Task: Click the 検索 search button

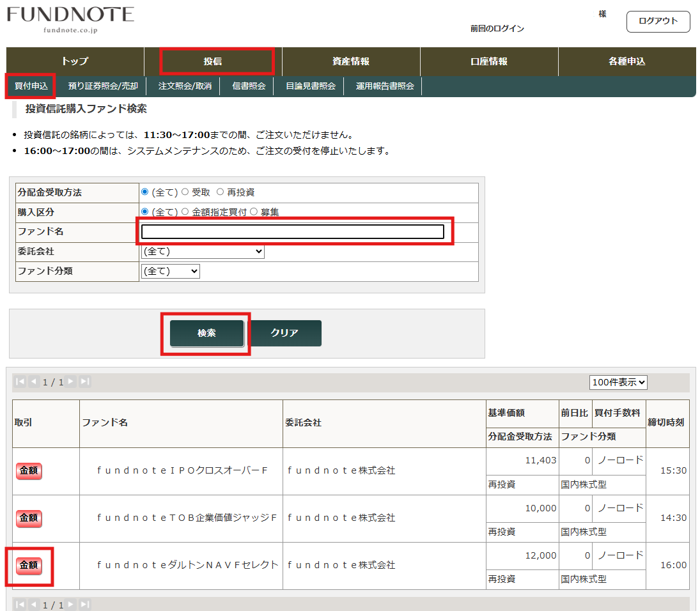Action: click(x=206, y=333)
